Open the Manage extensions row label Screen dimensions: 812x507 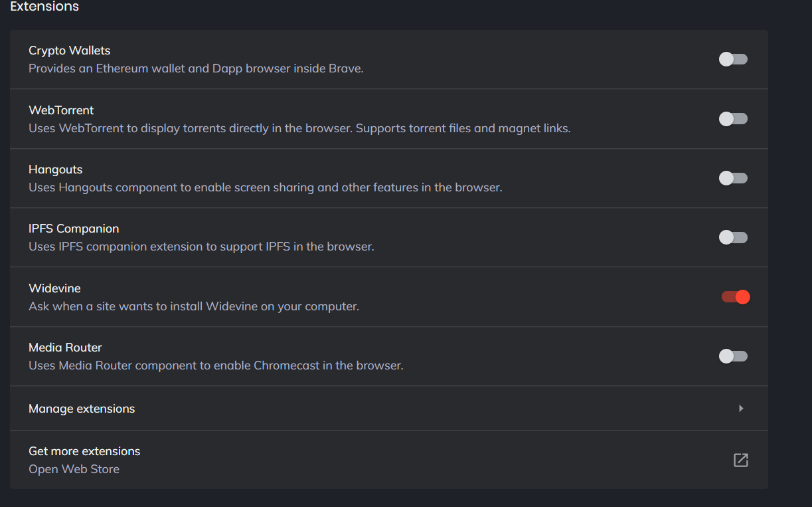tap(82, 409)
